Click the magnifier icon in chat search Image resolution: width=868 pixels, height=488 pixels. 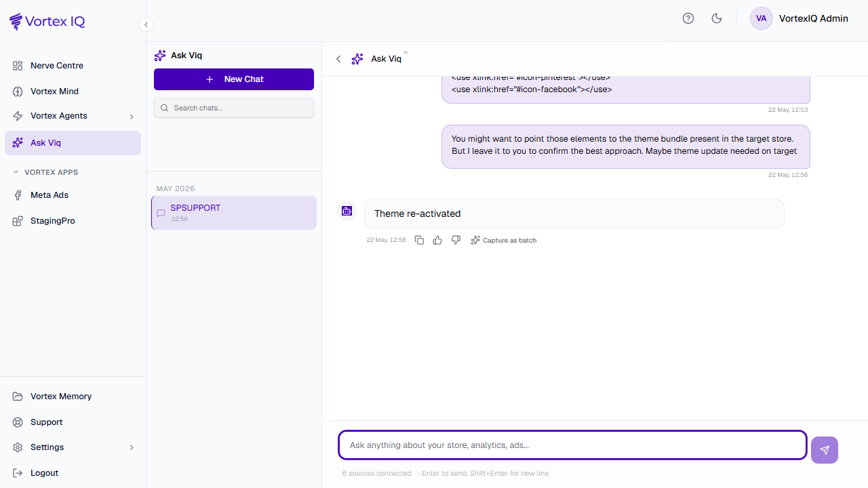point(164,108)
